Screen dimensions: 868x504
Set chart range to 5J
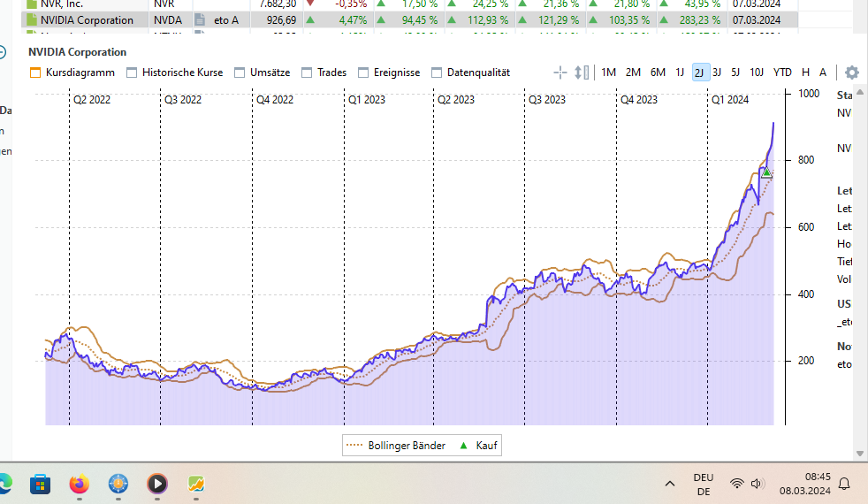[735, 73]
